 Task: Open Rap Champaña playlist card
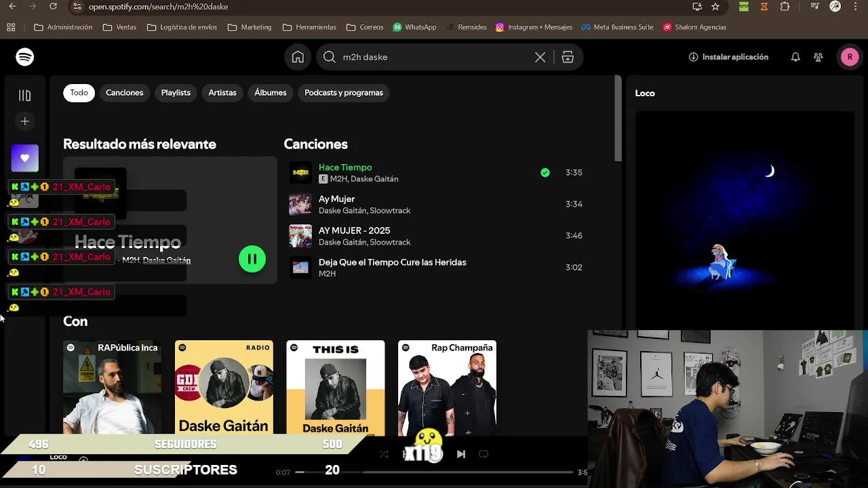(x=447, y=388)
